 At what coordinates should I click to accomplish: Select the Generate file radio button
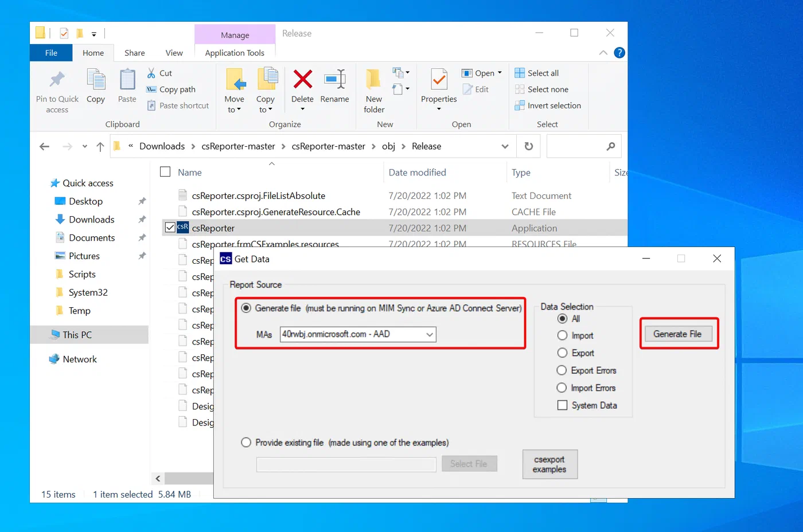[x=246, y=308]
